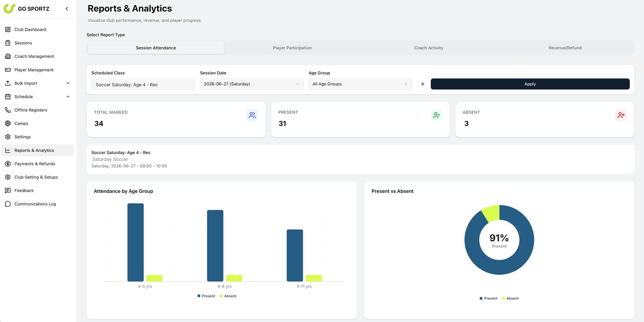Click the 4-5 yrs Present bar
This screenshot has width=644, height=322.
[x=136, y=242]
